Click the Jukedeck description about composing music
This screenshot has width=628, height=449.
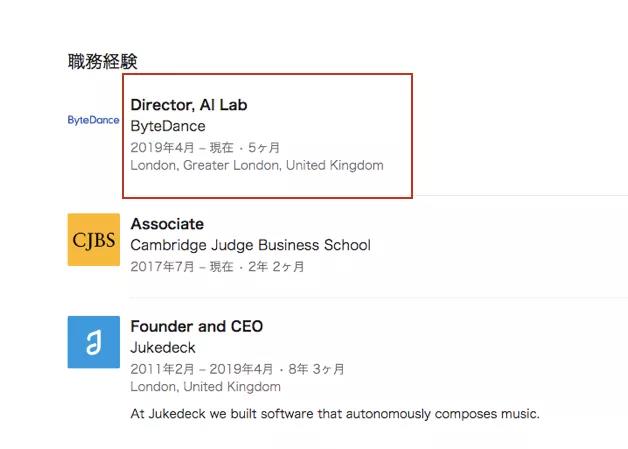335,414
